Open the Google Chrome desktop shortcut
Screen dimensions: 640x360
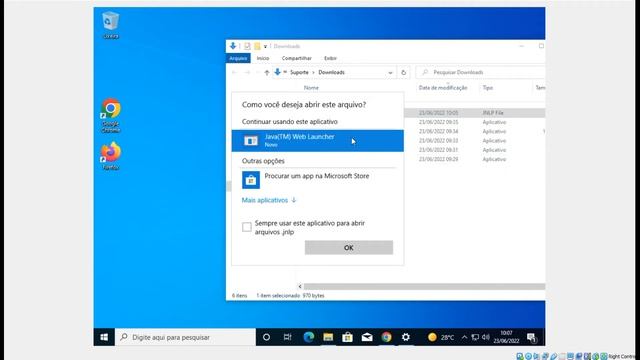coord(111,115)
